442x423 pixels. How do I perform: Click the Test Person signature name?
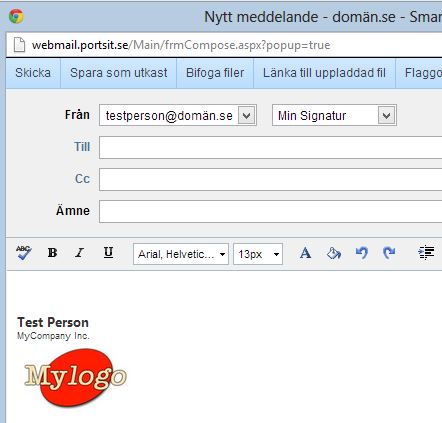coord(53,322)
